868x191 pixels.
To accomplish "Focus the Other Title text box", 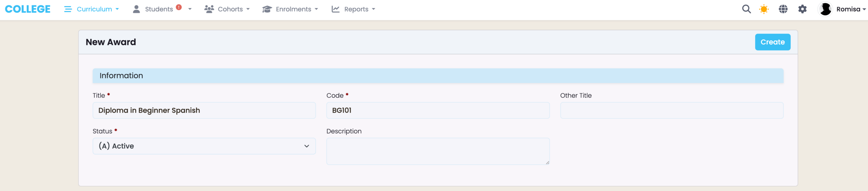I will point(672,111).
